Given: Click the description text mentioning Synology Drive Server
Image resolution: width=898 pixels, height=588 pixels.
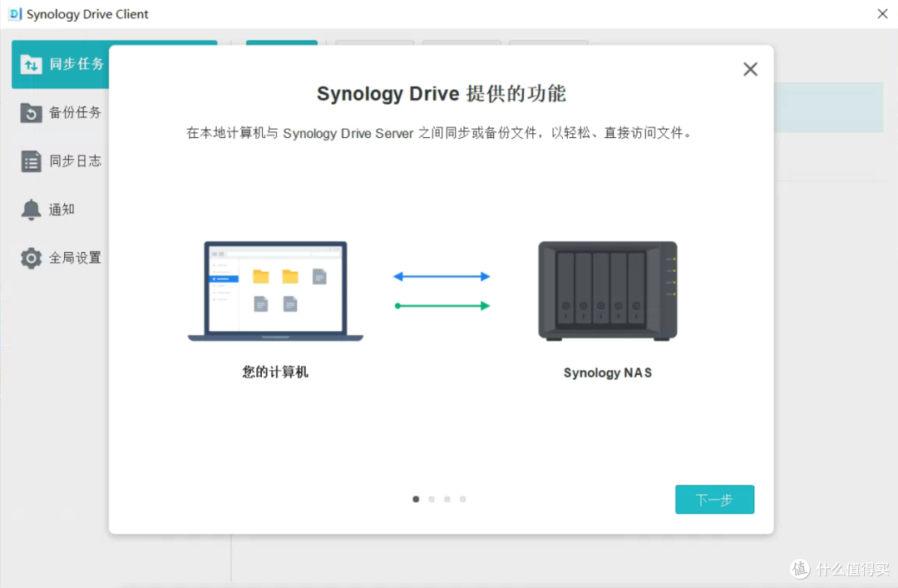Looking at the screenshot, I should pos(439,133).
